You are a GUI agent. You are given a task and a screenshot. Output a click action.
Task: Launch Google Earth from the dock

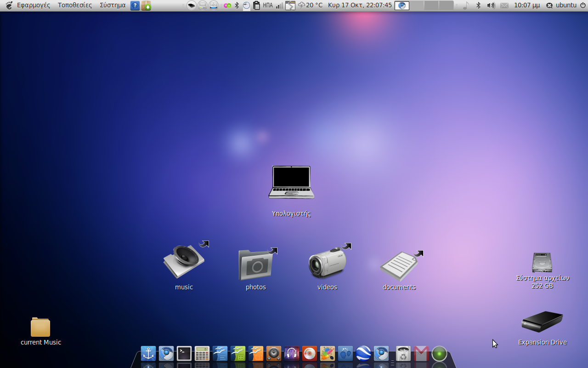363,353
